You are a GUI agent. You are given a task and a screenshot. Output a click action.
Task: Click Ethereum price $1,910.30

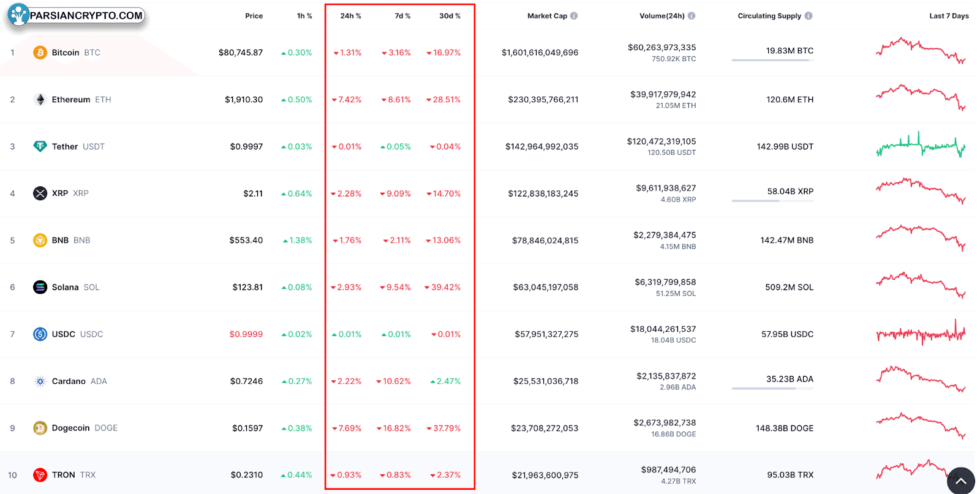coord(244,99)
